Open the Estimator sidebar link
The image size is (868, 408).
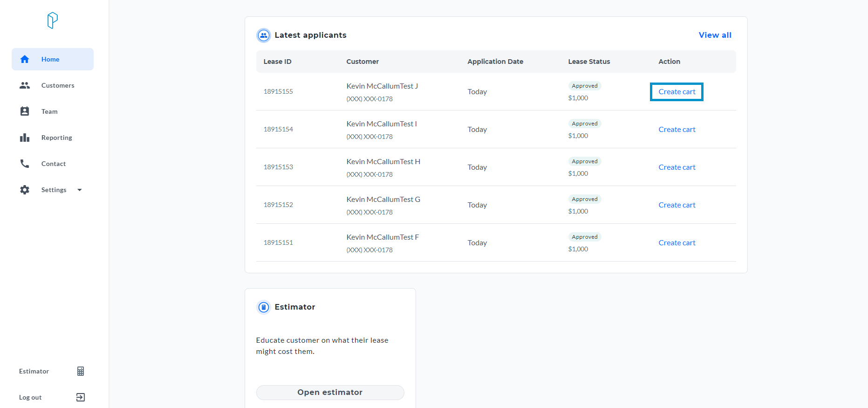(34, 371)
